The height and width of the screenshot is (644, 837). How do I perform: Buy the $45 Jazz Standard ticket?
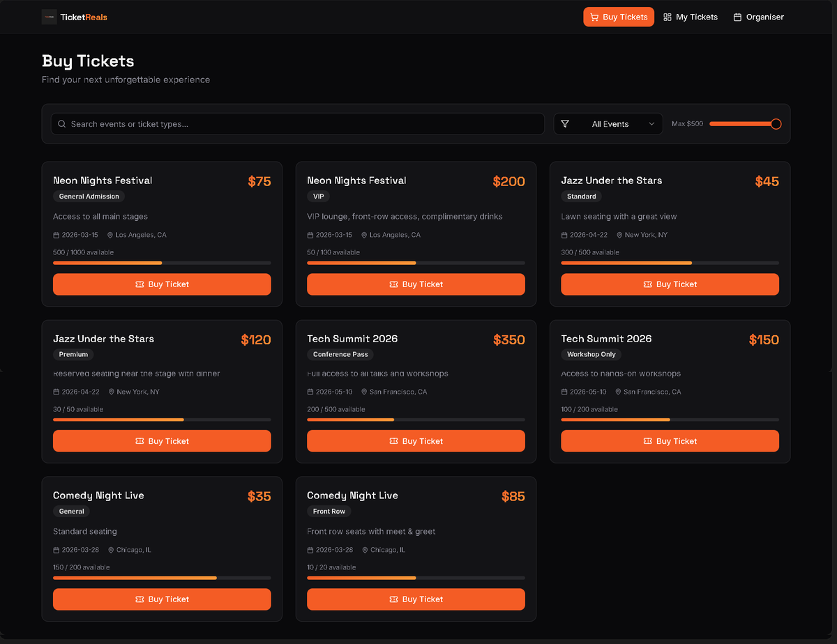coord(670,284)
